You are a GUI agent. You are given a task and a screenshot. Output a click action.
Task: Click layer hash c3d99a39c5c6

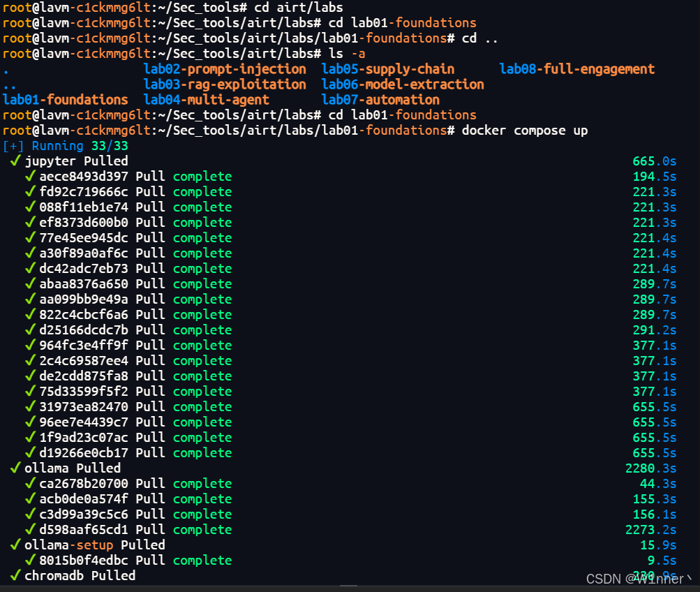click(84, 515)
